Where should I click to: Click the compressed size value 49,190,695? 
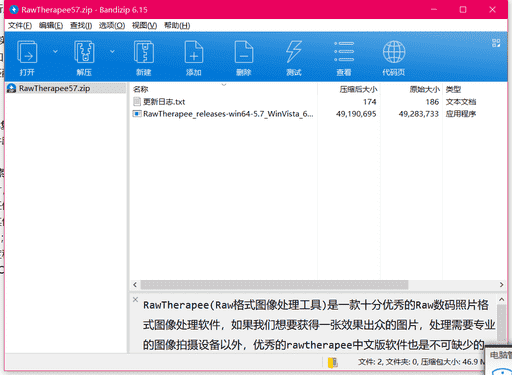(x=356, y=114)
